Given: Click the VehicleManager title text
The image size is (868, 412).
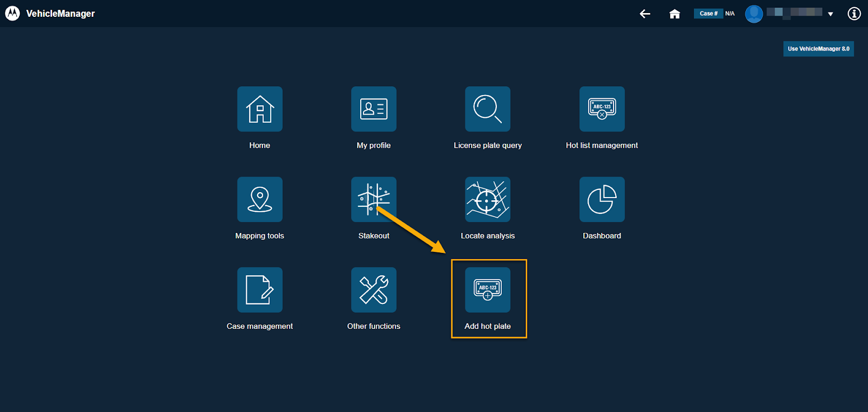Looking at the screenshot, I should (x=60, y=14).
